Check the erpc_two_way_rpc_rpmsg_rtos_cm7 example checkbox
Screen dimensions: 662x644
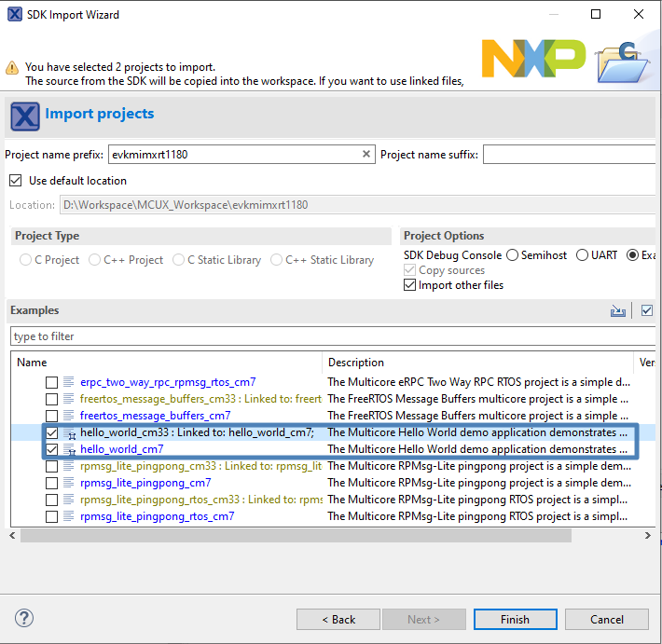pos(52,382)
